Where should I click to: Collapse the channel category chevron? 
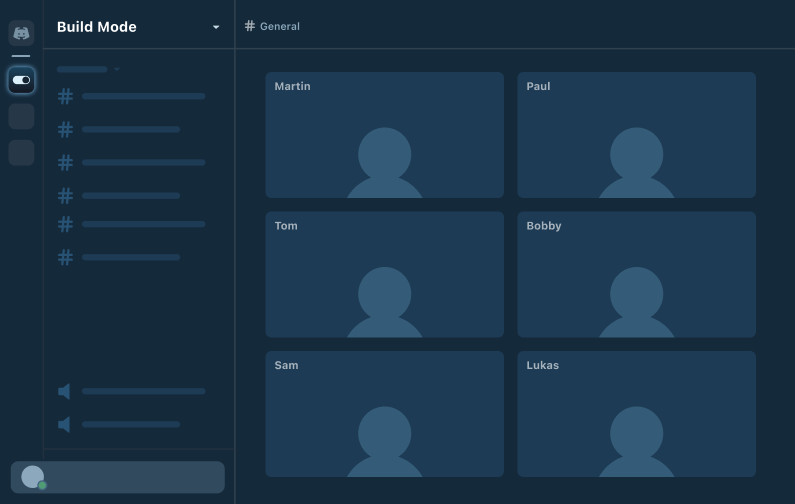coord(117,69)
